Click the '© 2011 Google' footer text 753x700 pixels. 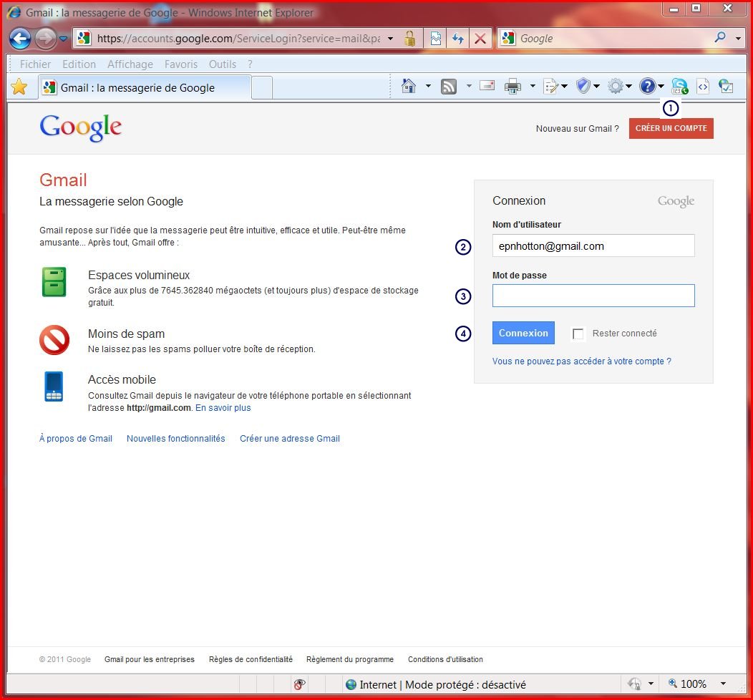[x=65, y=659]
